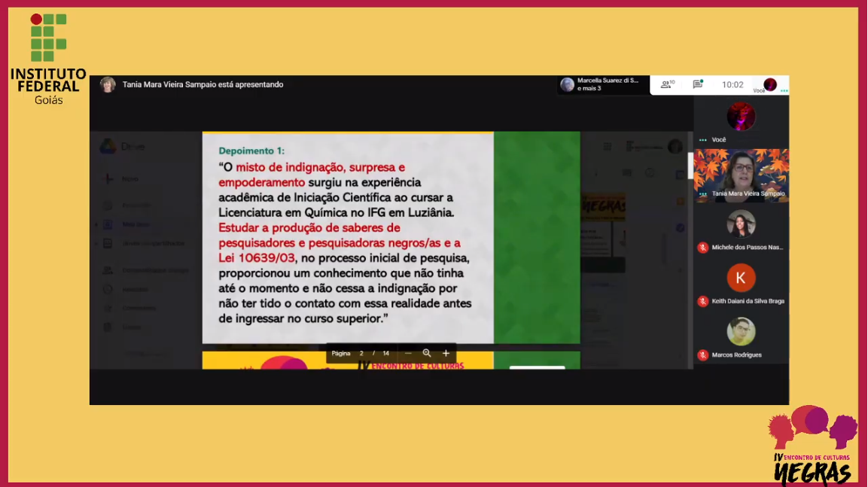This screenshot has height=487, width=868.
Task: Toggle Michele dos Passos's mic mute icon
Action: (x=703, y=248)
